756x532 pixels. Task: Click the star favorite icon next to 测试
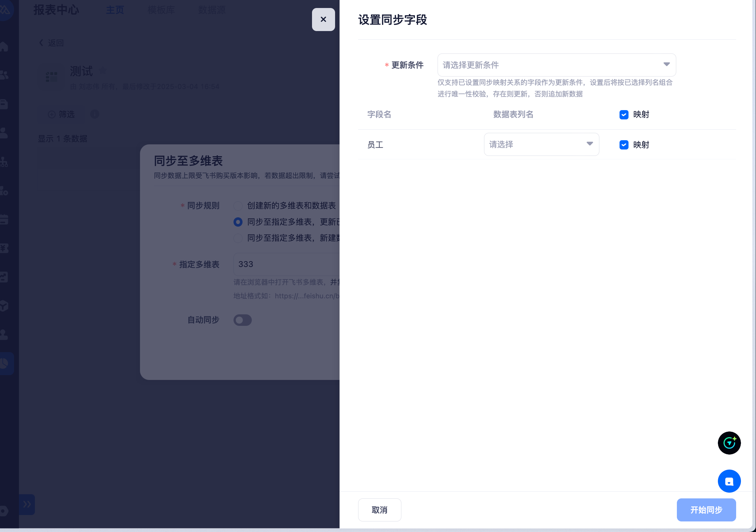pos(103,70)
